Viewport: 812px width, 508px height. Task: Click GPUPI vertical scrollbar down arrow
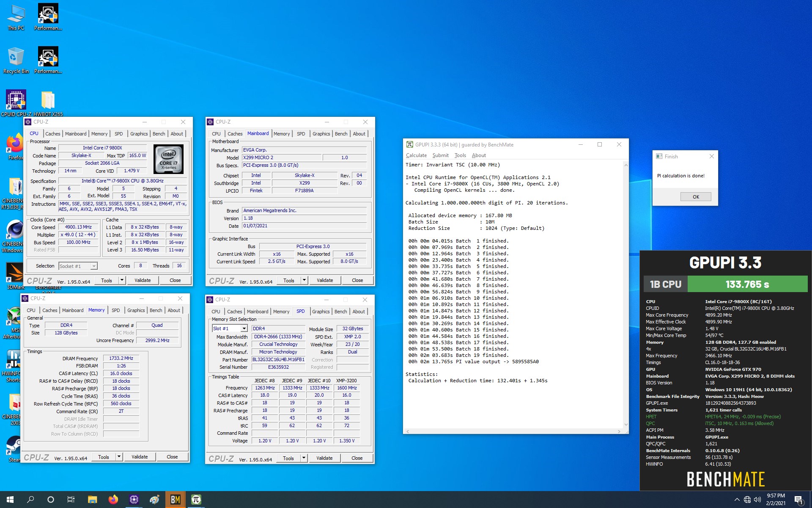click(x=626, y=425)
